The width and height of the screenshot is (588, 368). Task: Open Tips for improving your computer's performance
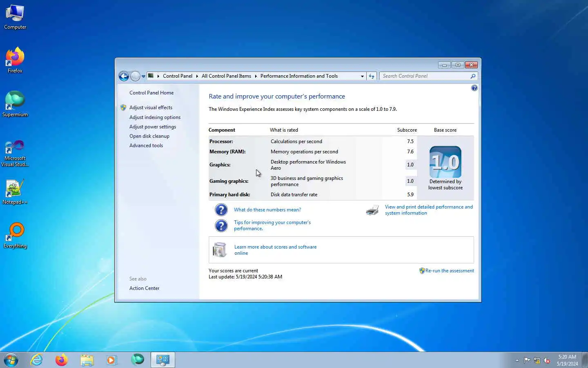click(272, 225)
